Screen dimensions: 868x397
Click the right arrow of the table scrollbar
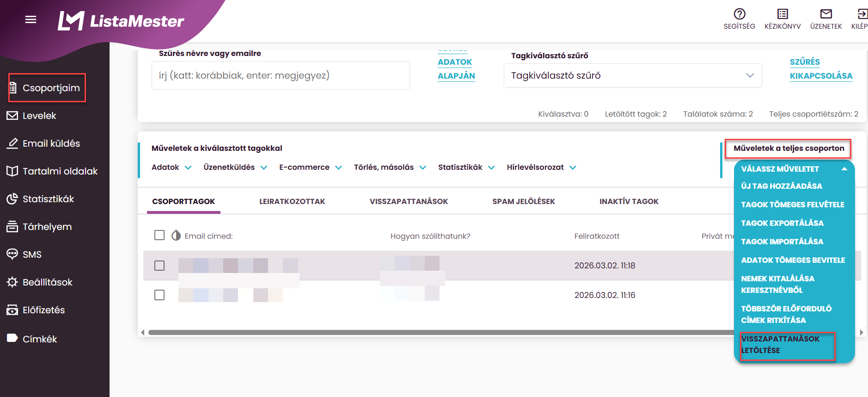[862, 332]
